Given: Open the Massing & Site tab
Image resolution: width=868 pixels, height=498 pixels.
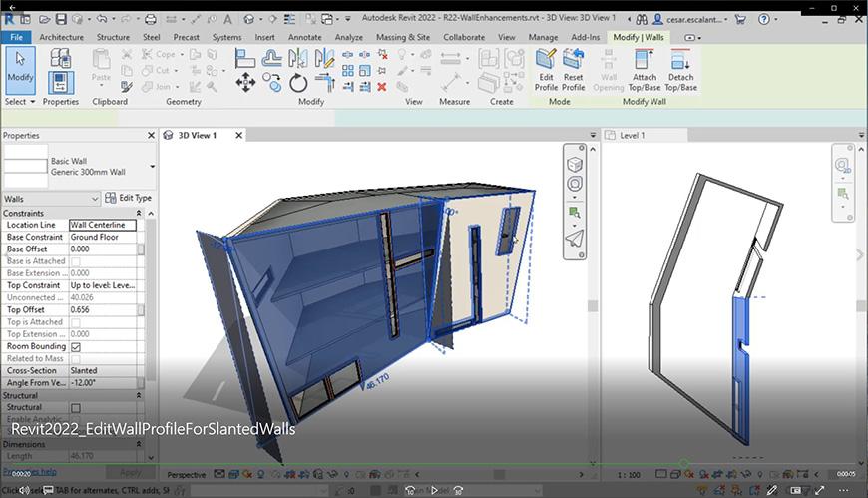Looking at the screenshot, I should 403,37.
